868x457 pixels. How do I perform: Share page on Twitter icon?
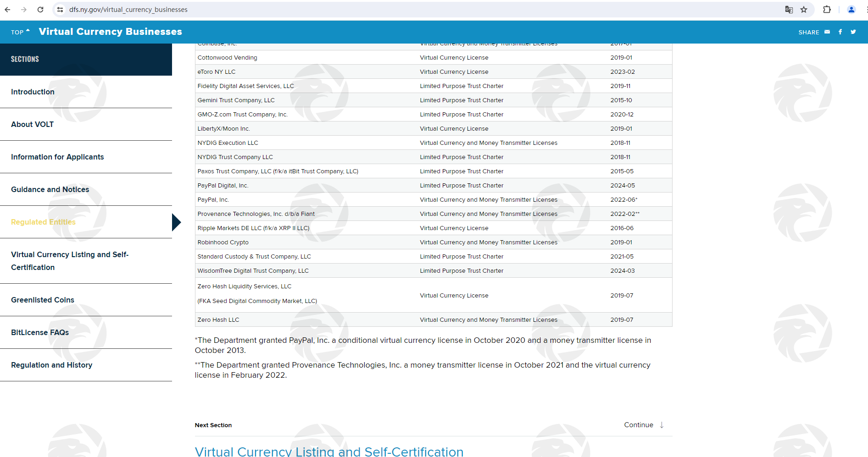point(853,32)
